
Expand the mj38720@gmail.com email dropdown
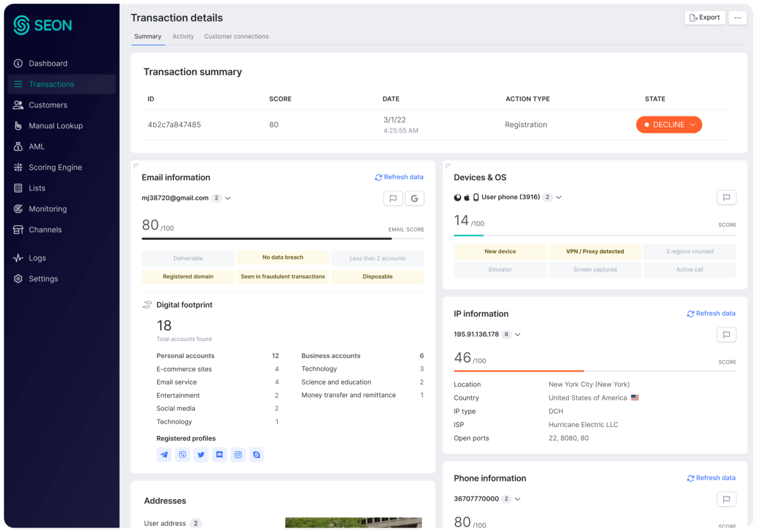coord(228,198)
